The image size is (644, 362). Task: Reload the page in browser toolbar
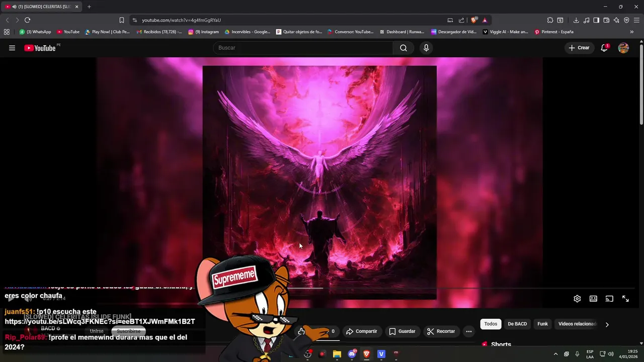click(27, 20)
